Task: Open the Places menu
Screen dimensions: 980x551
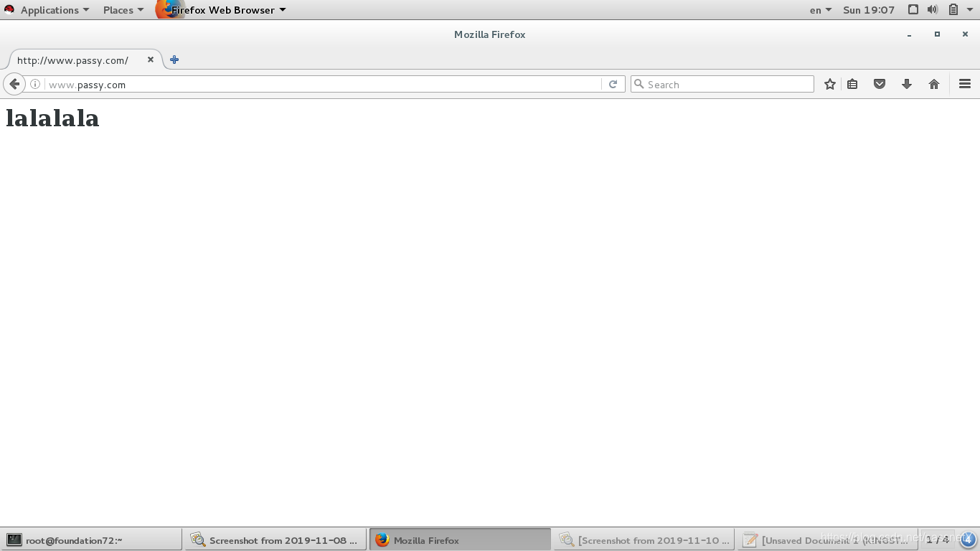Action: point(123,10)
